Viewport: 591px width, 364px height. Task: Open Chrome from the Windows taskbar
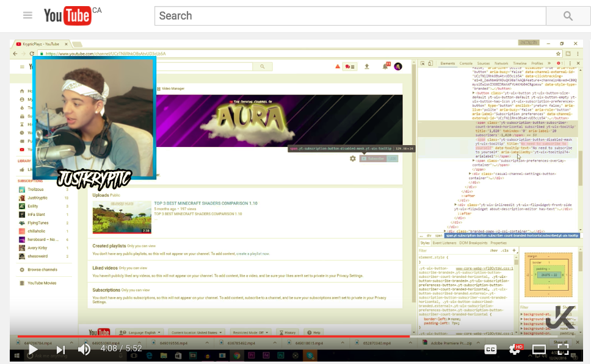[x=237, y=355]
